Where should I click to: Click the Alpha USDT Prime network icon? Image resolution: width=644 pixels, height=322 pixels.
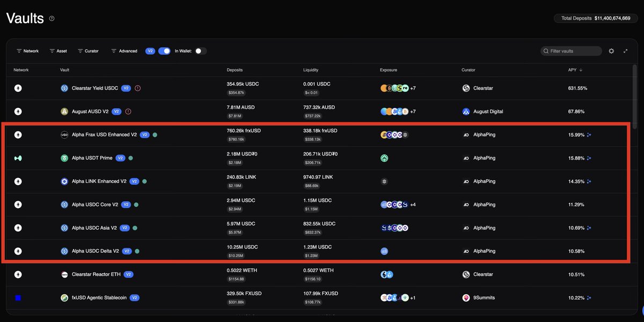click(x=18, y=158)
